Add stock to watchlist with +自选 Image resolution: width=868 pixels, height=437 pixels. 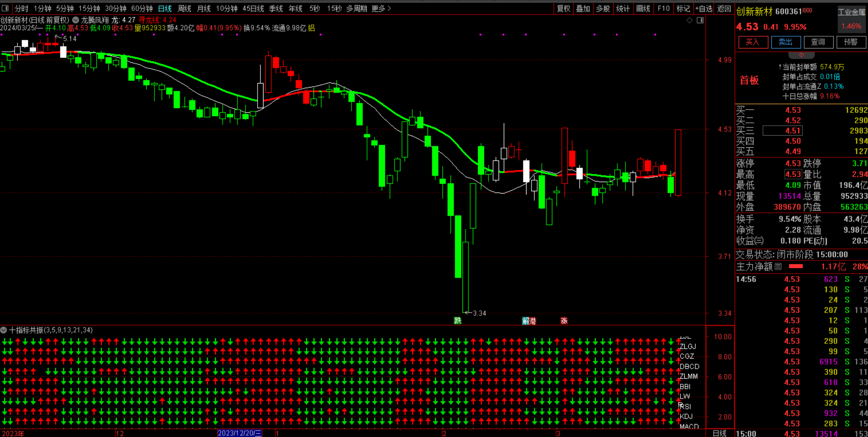(x=704, y=8)
